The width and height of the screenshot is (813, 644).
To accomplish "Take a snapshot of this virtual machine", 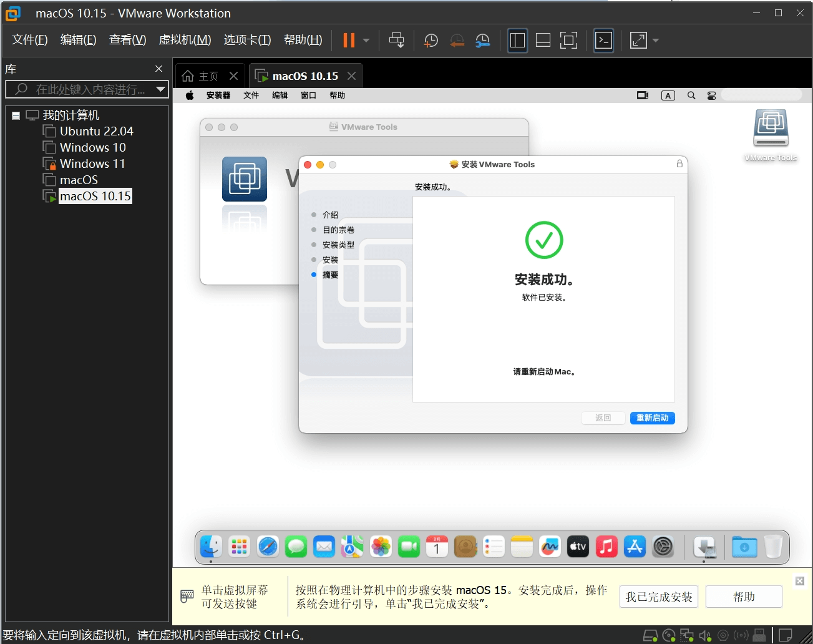I will [x=431, y=41].
